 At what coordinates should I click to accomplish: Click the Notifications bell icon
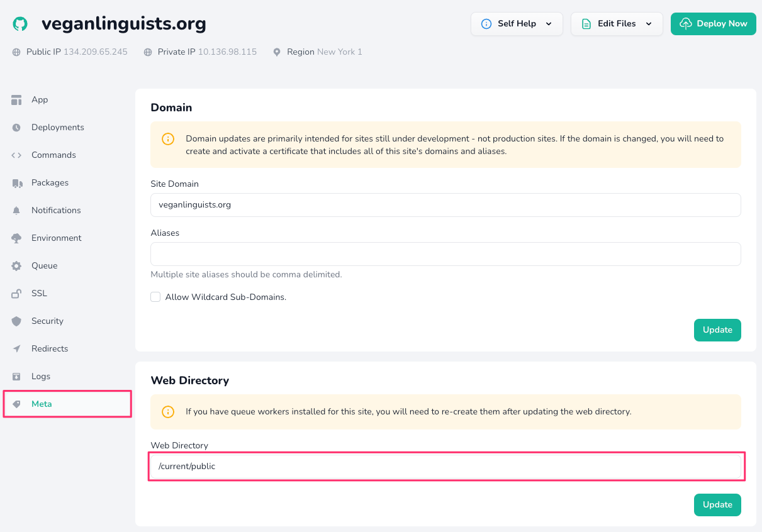(x=17, y=211)
